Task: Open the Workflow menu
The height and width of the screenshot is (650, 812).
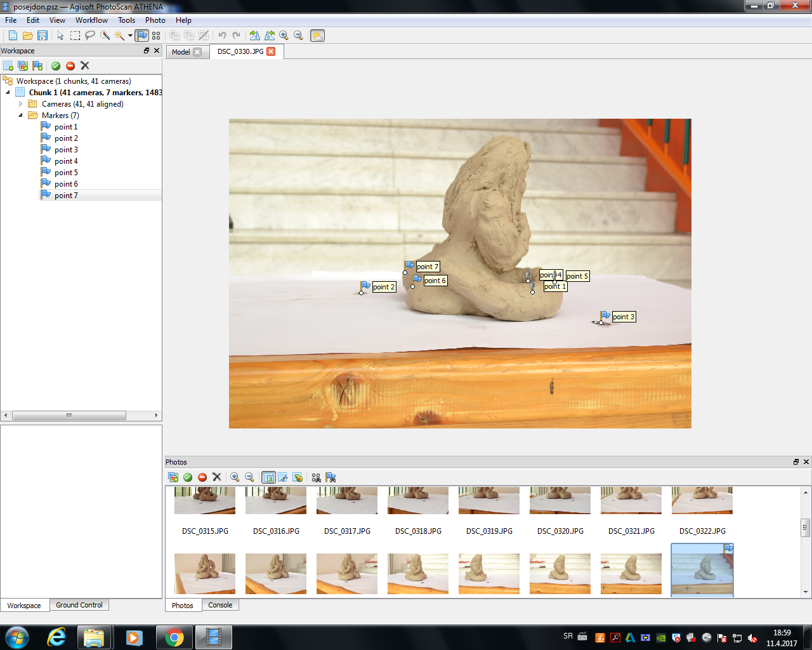Action: tap(91, 20)
